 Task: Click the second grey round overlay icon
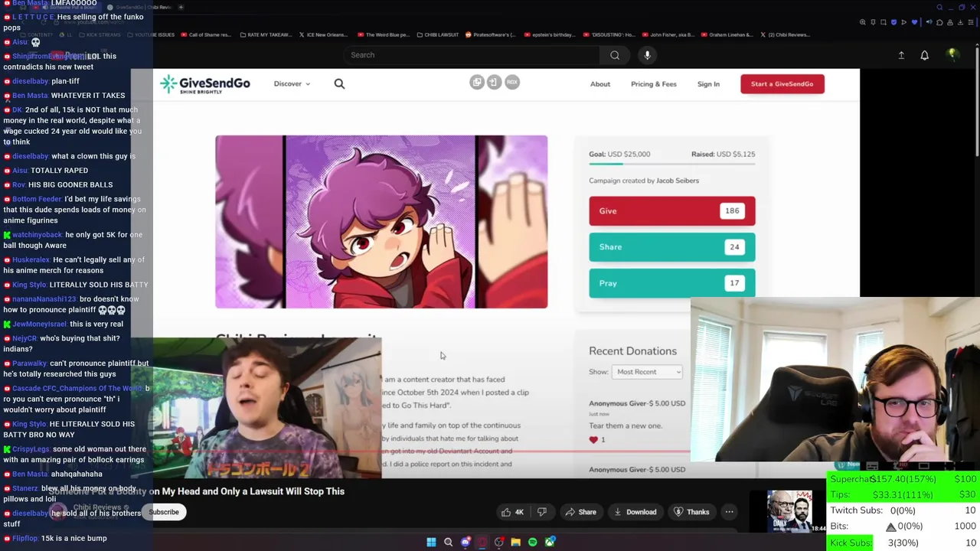coord(494,82)
